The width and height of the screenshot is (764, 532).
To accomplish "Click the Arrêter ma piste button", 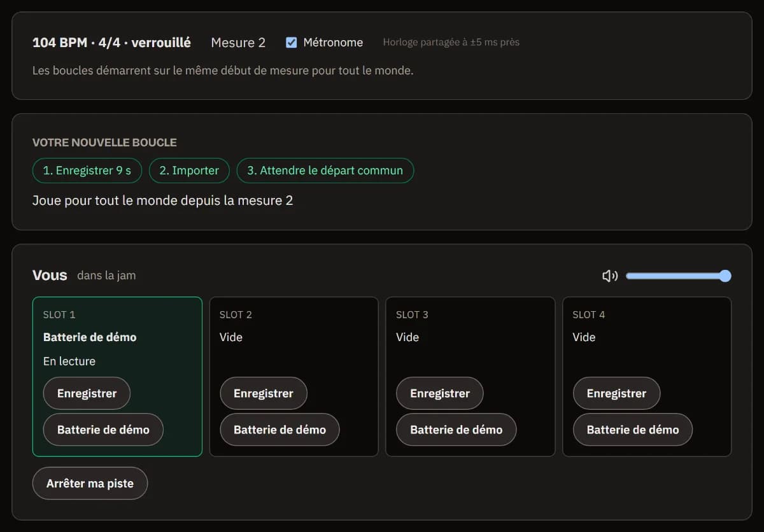I will [90, 484].
